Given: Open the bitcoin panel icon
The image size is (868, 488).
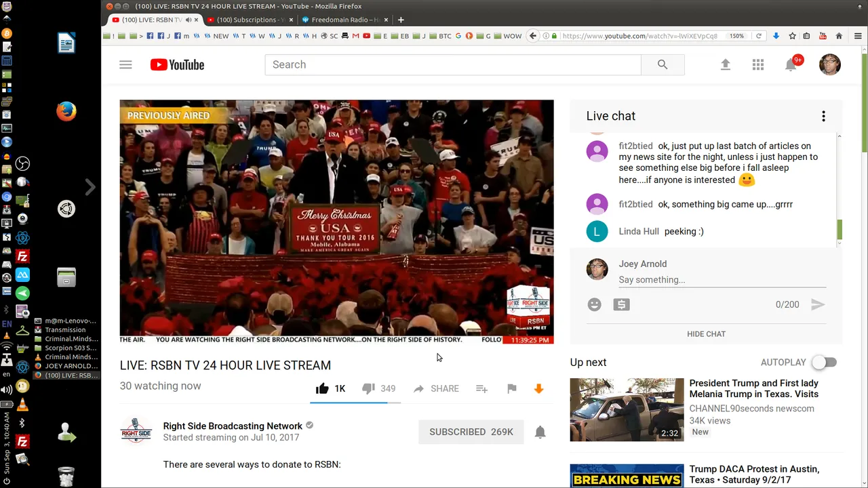Looking at the screenshot, I should click(x=7, y=33).
